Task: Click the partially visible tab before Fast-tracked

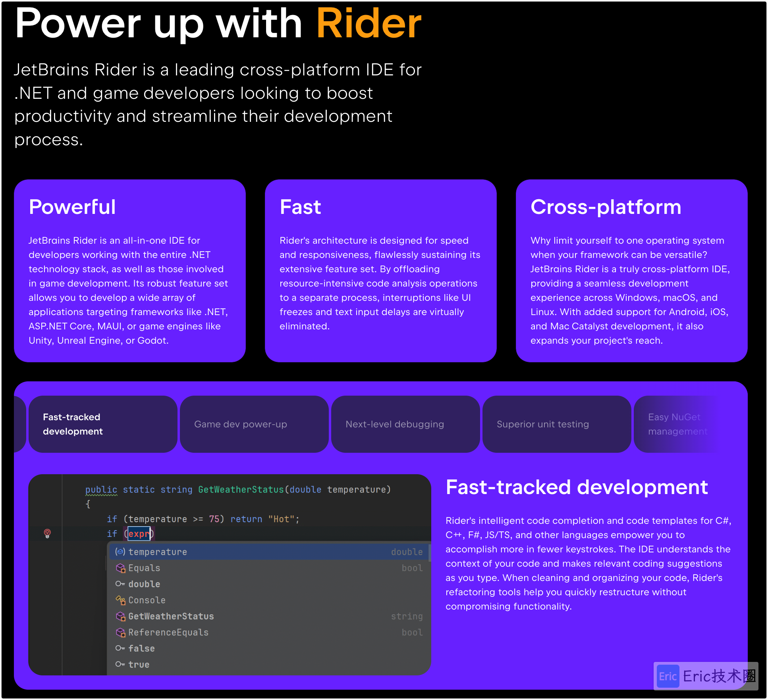Action: coord(20,424)
